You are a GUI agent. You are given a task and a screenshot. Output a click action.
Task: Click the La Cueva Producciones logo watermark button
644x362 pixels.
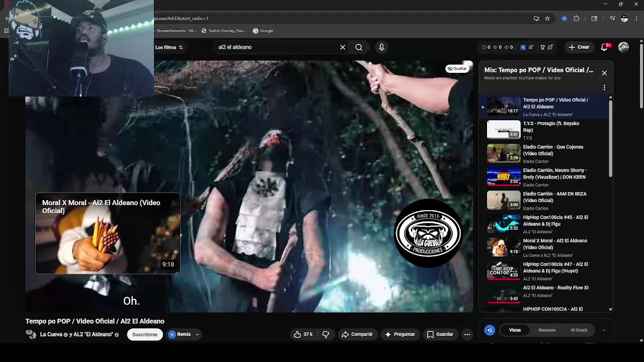428,233
